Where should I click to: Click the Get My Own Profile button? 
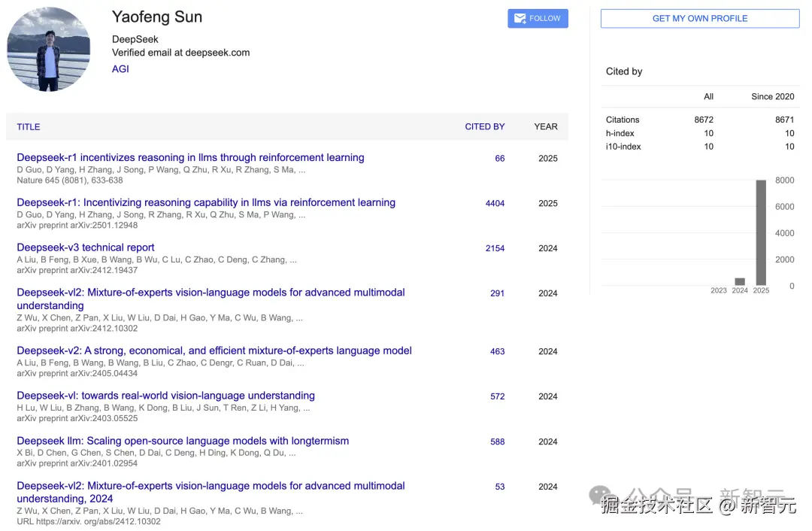[x=699, y=19]
